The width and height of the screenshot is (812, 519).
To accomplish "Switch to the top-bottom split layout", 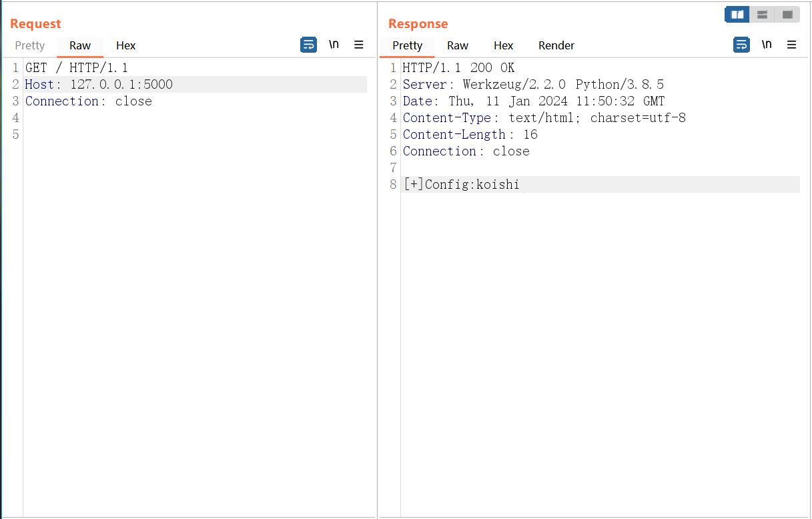I will click(762, 14).
